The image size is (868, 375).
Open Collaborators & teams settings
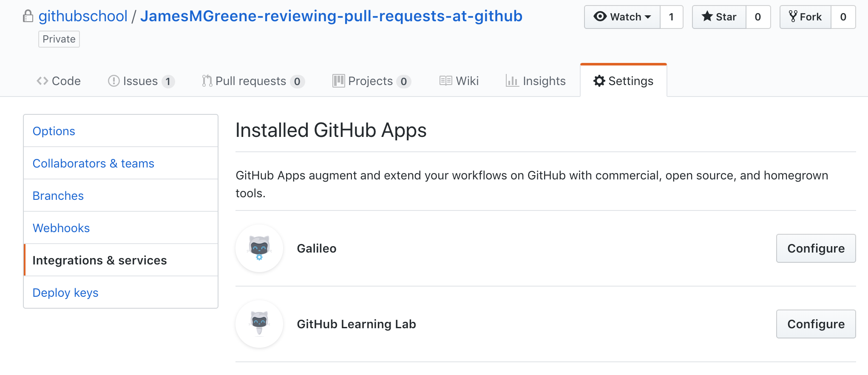pos(121,163)
